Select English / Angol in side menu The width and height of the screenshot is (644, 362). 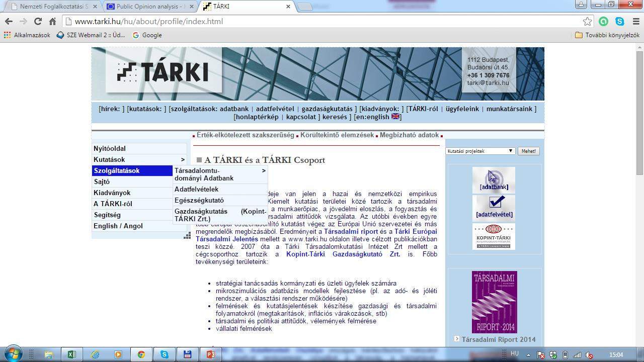tap(132, 226)
